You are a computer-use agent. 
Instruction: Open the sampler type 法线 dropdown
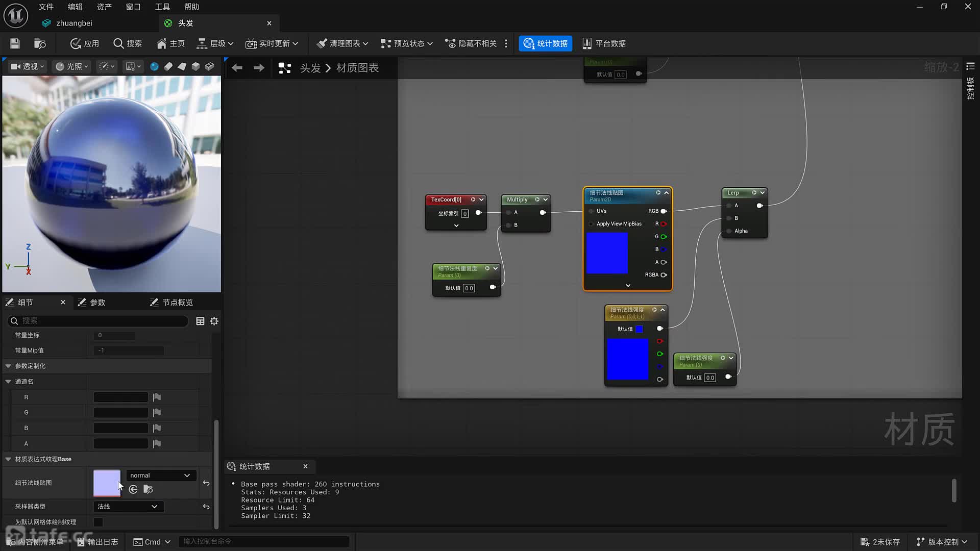(128, 507)
